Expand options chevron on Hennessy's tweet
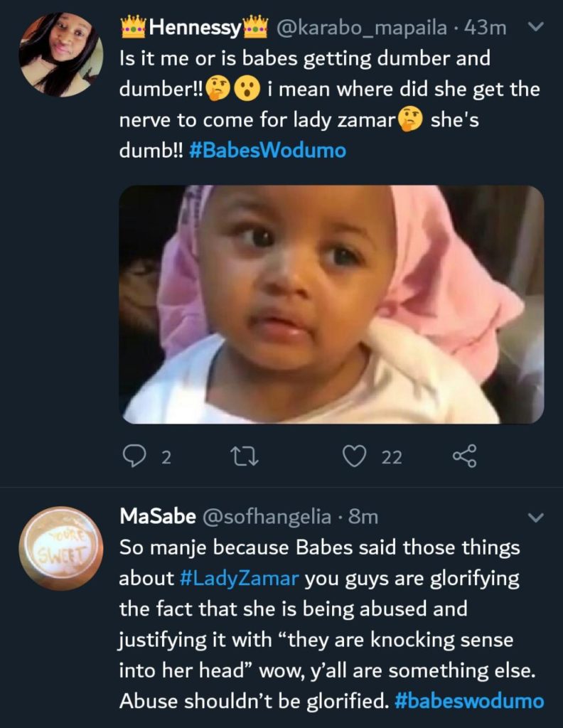This screenshot has width=563, height=728. pos(537,28)
